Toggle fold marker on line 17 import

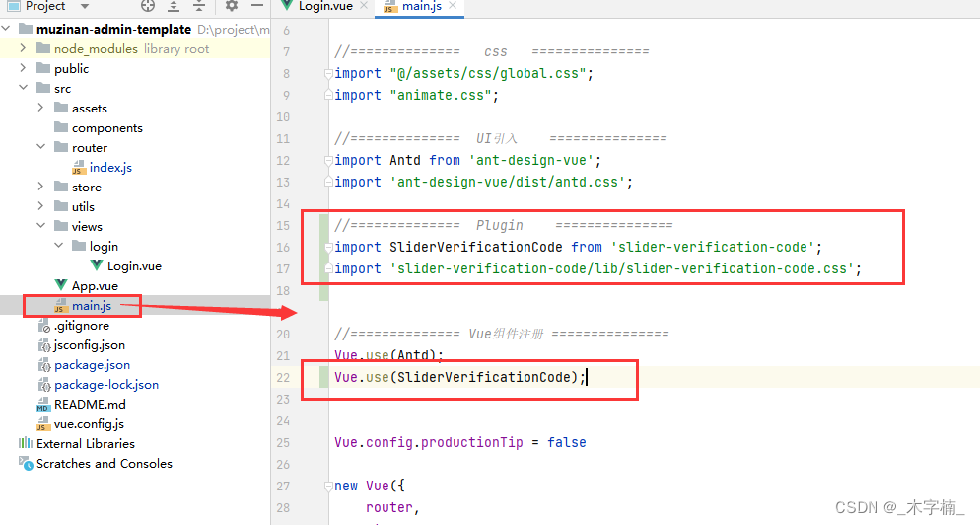(328, 269)
